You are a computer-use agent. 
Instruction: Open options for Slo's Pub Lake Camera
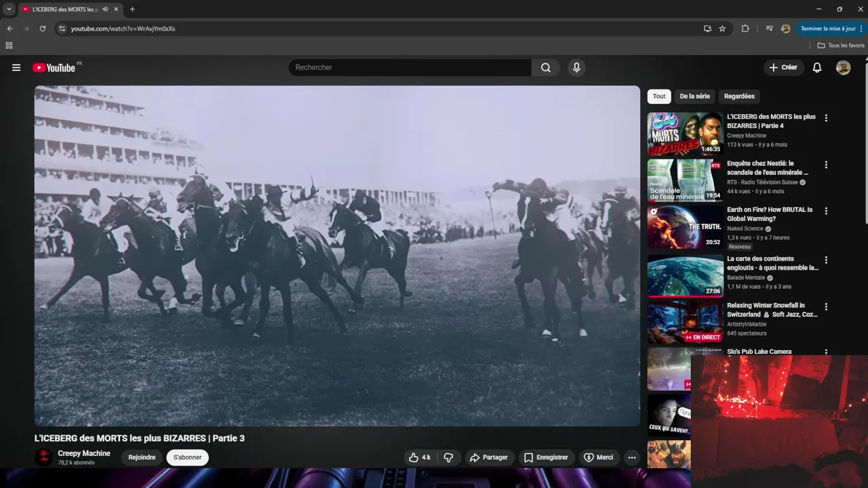[x=826, y=352]
